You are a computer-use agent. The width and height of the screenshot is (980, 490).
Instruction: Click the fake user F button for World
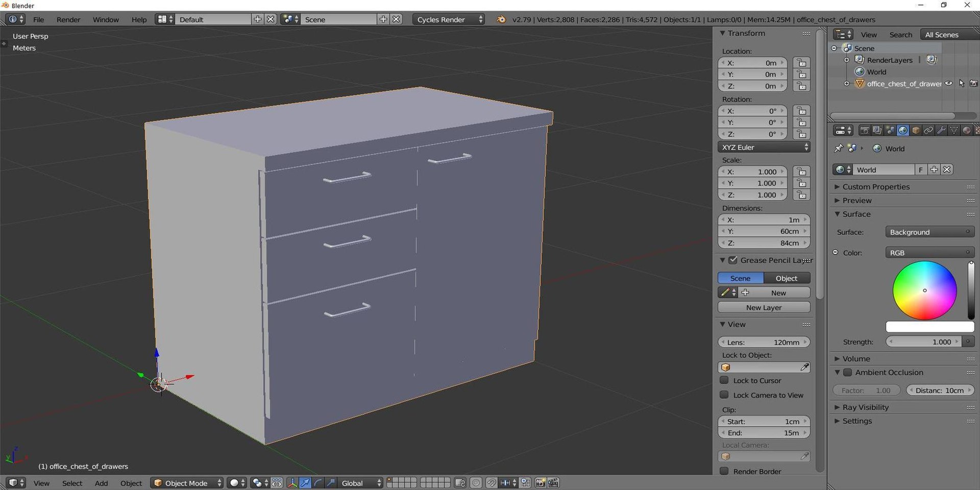(x=921, y=169)
